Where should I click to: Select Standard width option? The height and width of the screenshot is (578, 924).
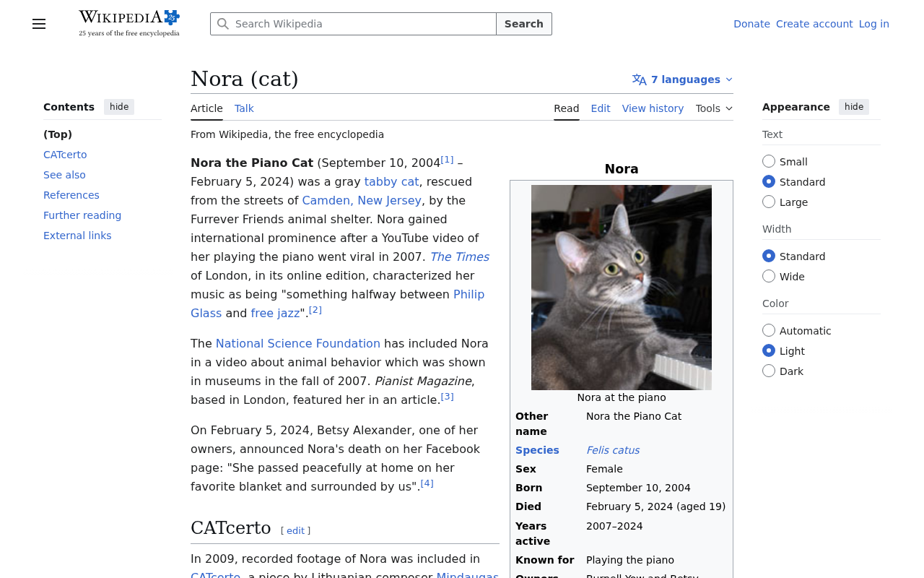pyautogui.click(x=769, y=256)
